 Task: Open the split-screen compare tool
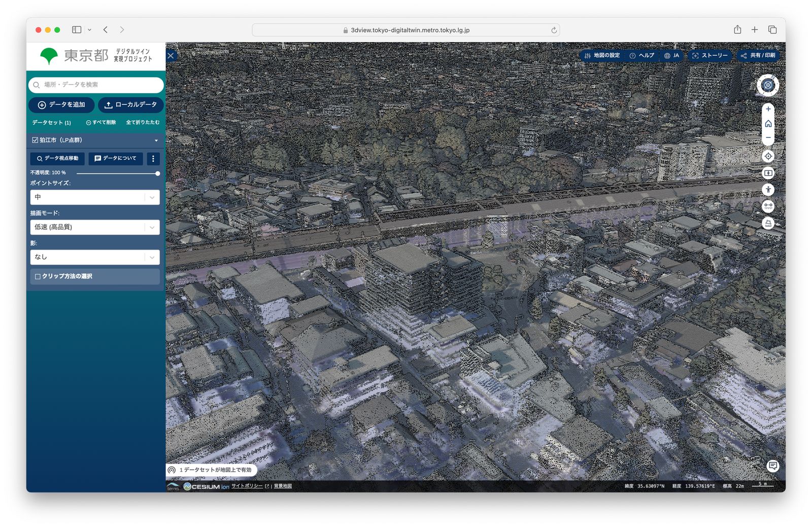(x=768, y=173)
